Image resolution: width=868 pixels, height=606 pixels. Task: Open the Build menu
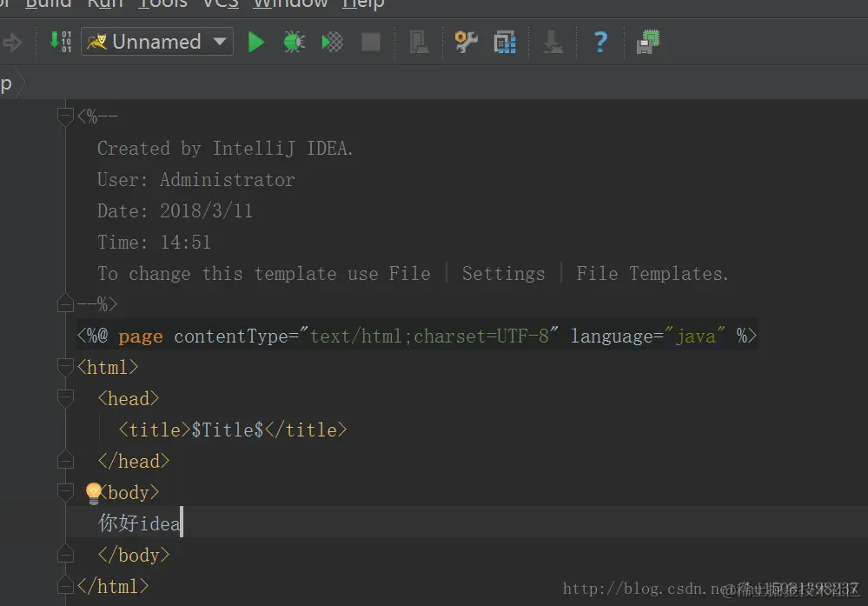[48, 3]
